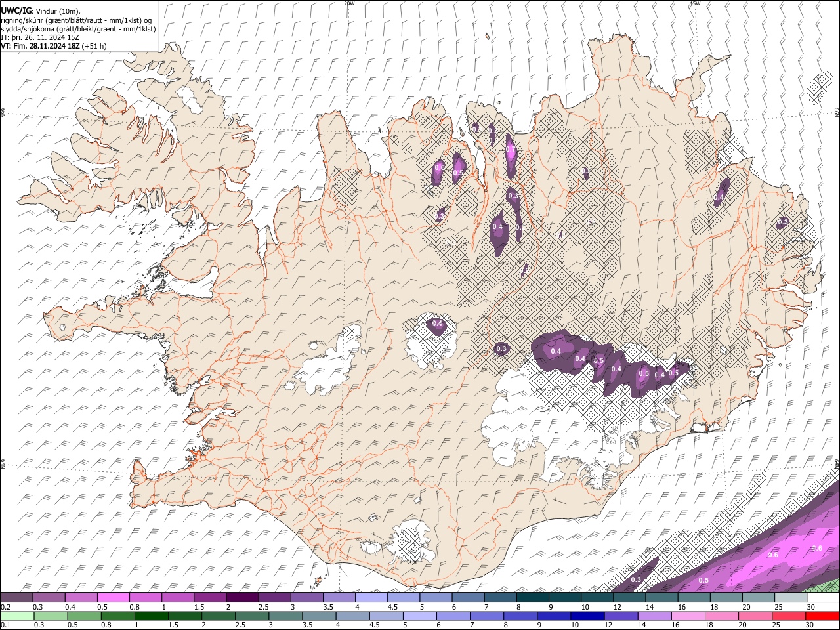Click the 'IT: þri. 26. 11. 2024 15Z' line
Screen dimensions: 840x630
40,37
